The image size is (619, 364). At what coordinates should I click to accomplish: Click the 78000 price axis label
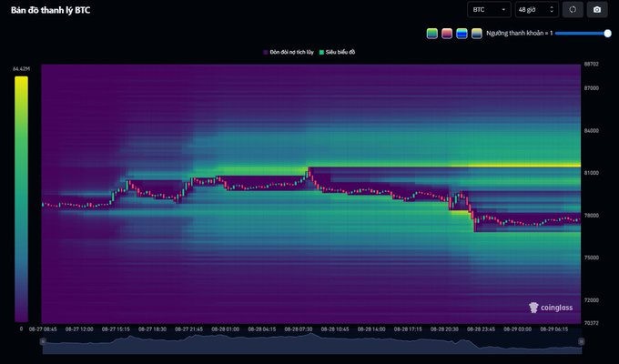(x=592, y=216)
